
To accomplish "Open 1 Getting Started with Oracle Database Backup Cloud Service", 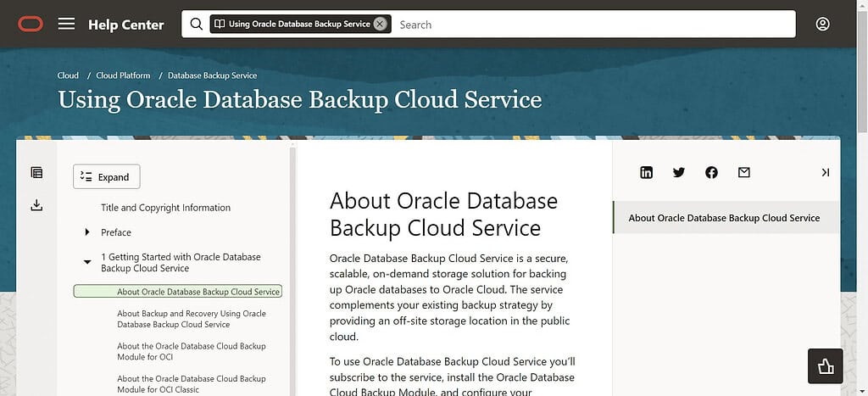I will coord(181,263).
